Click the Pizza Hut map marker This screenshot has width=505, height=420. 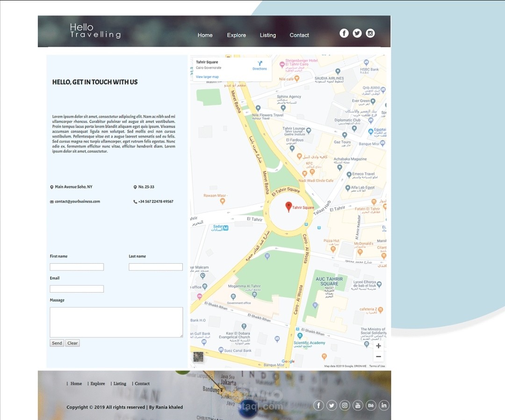click(333, 249)
